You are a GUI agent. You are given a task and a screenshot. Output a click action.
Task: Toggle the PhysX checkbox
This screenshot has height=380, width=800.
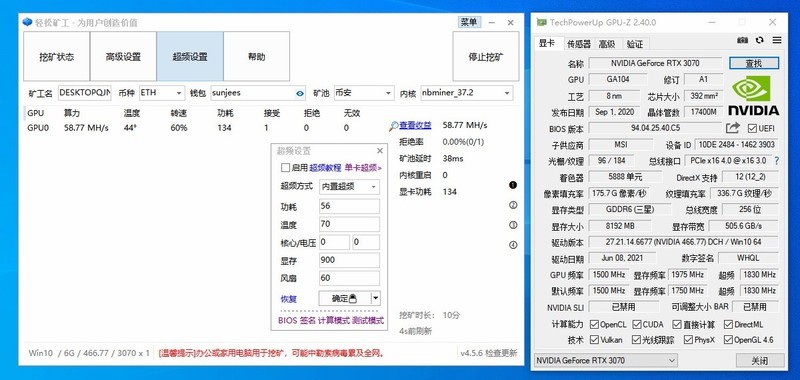point(688,340)
